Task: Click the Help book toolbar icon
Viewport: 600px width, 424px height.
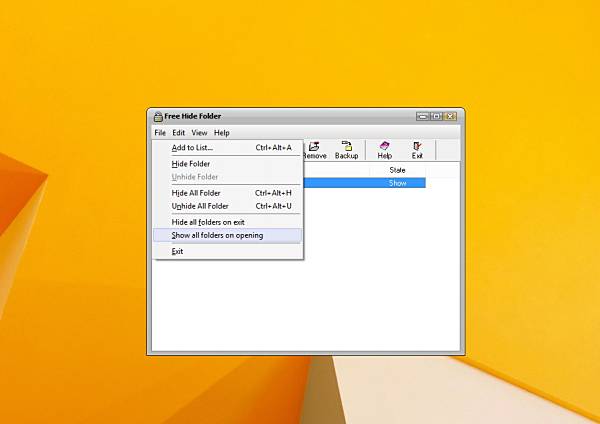Action: point(385,150)
